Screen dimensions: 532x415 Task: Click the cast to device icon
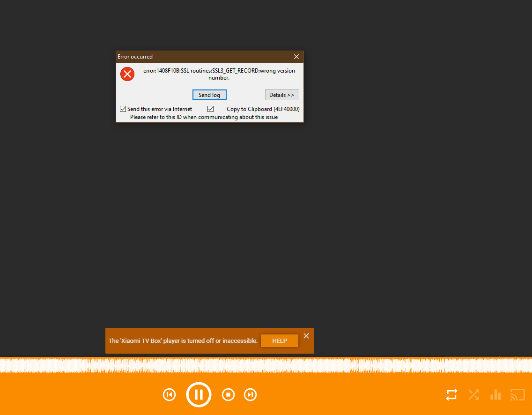pyautogui.click(x=517, y=395)
